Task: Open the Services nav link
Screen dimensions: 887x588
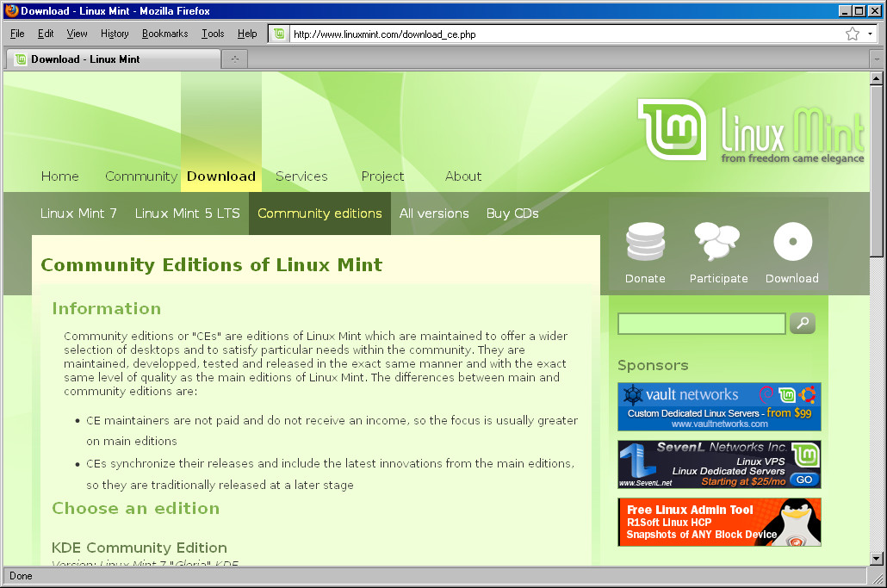Action: pyautogui.click(x=301, y=176)
